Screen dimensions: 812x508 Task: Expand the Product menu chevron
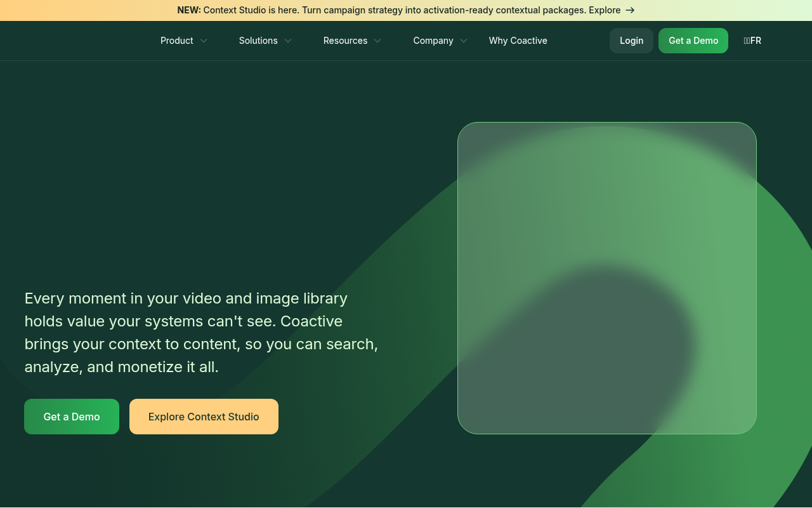click(x=204, y=41)
